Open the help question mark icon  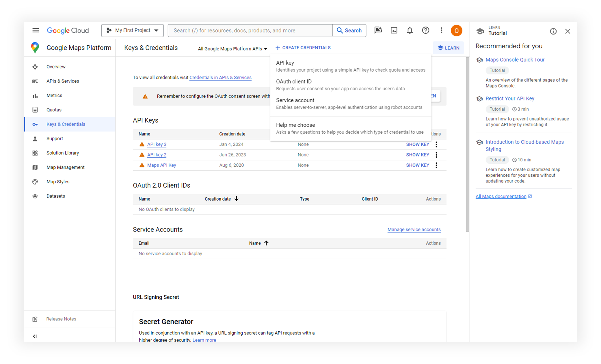point(425,30)
